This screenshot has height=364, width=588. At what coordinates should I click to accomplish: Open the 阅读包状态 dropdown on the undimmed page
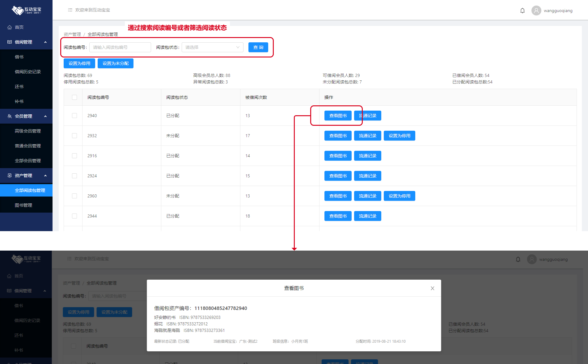point(213,47)
